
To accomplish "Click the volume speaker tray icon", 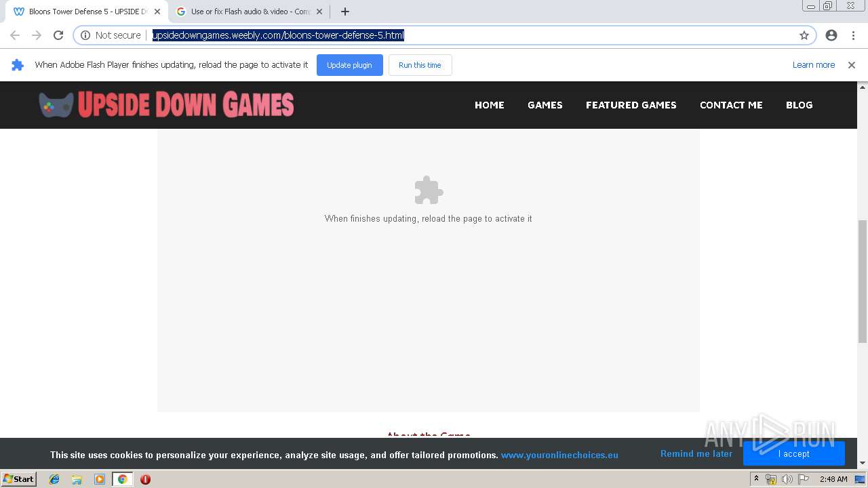I will click(x=787, y=479).
